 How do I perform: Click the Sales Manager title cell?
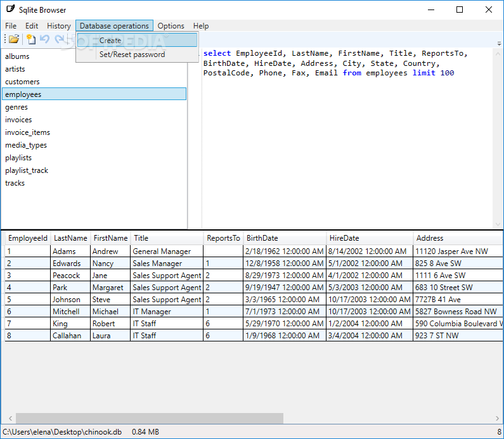click(x=167, y=264)
